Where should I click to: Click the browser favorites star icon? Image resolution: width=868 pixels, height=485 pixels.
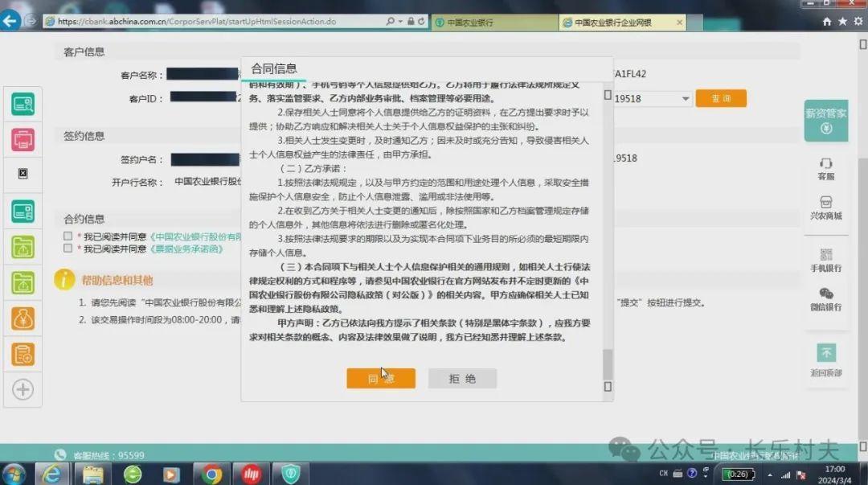click(x=842, y=22)
